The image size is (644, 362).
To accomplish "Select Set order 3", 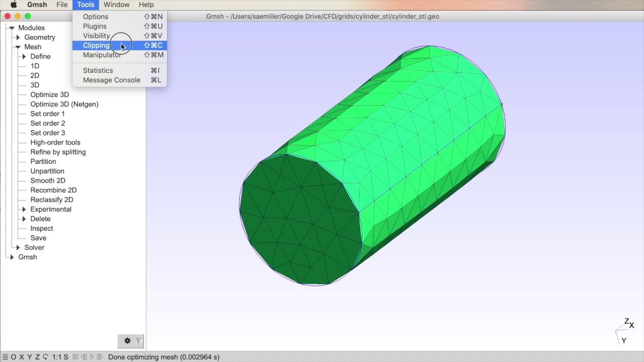I will tap(47, 133).
